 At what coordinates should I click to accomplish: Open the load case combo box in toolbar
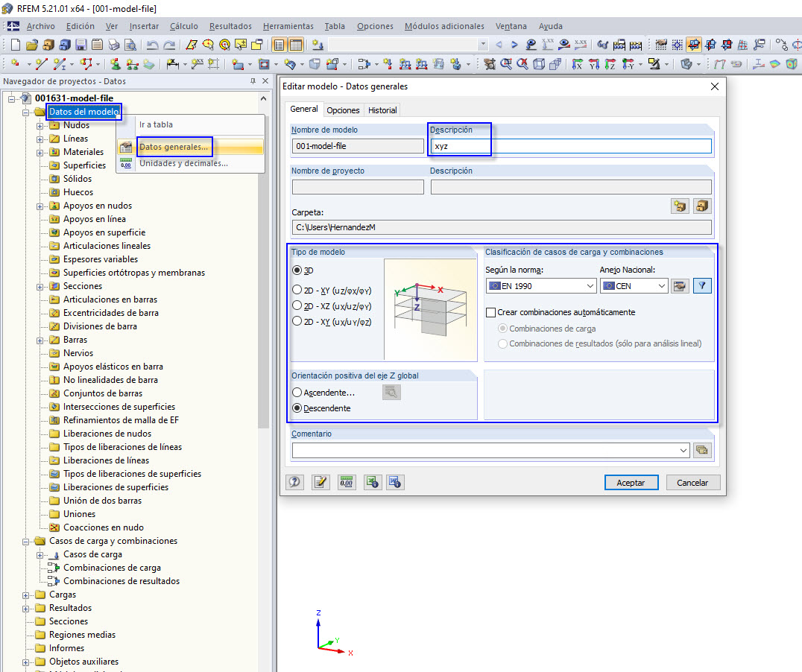[x=407, y=45]
